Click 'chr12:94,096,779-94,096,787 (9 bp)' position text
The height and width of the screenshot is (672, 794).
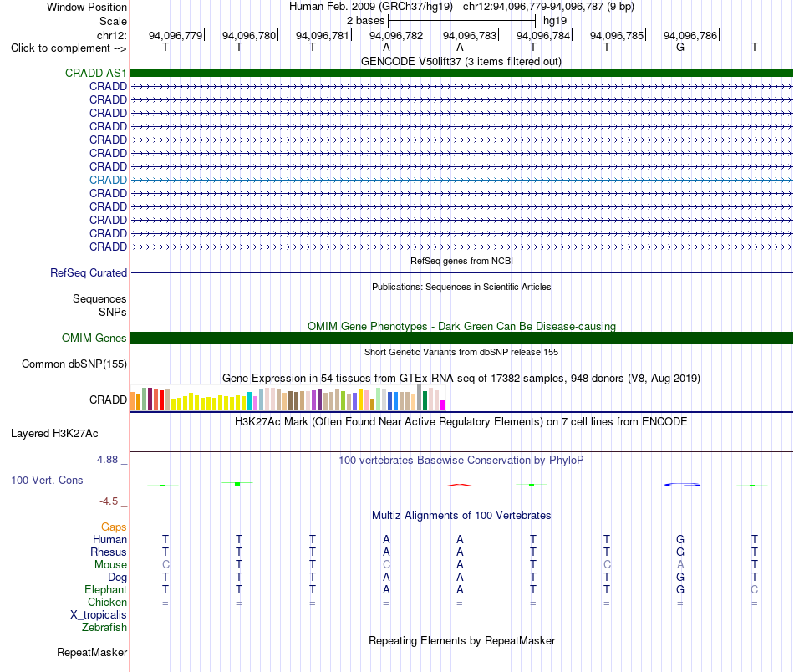(x=548, y=7)
